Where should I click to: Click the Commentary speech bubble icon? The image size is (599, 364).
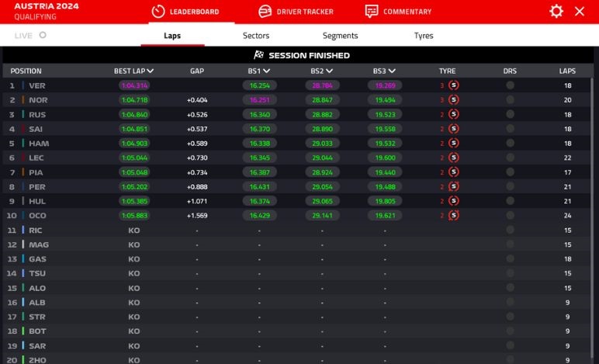(x=372, y=12)
